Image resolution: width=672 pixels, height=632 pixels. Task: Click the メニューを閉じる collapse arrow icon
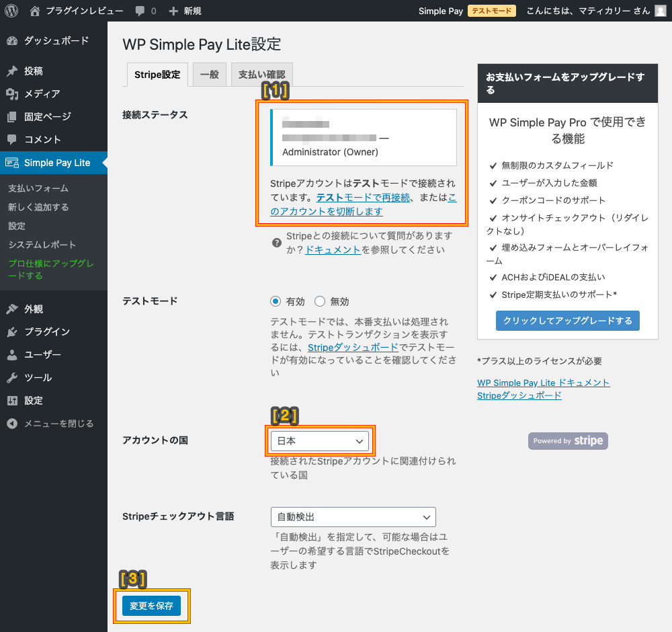[12, 424]
